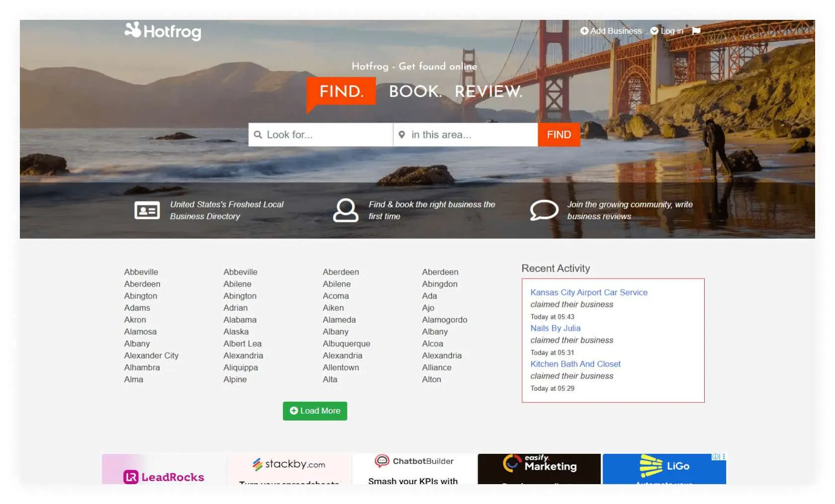This screenshot has width=835, height=504.
Task: Open the Adams city link
Action: [137, 308]
